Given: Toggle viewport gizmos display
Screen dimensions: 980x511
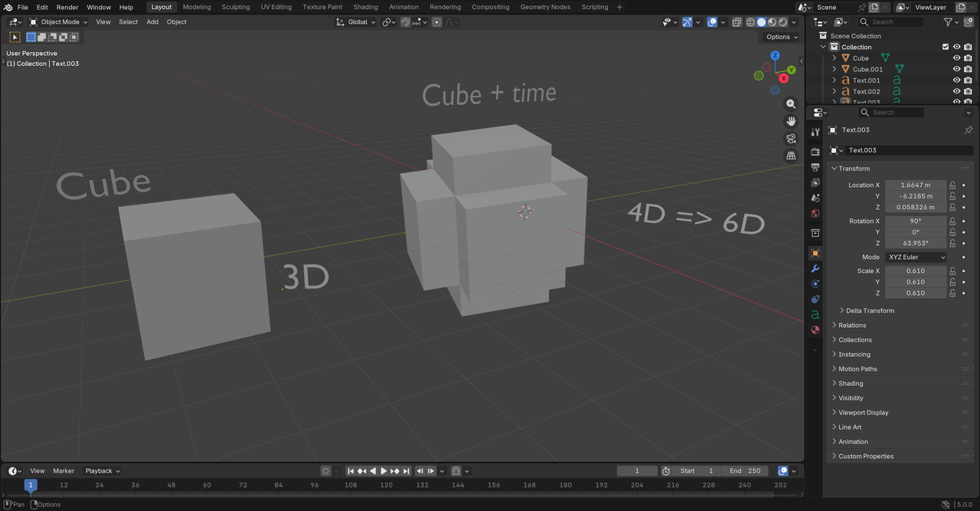Looking at the screenshot, I should [687, 22].
